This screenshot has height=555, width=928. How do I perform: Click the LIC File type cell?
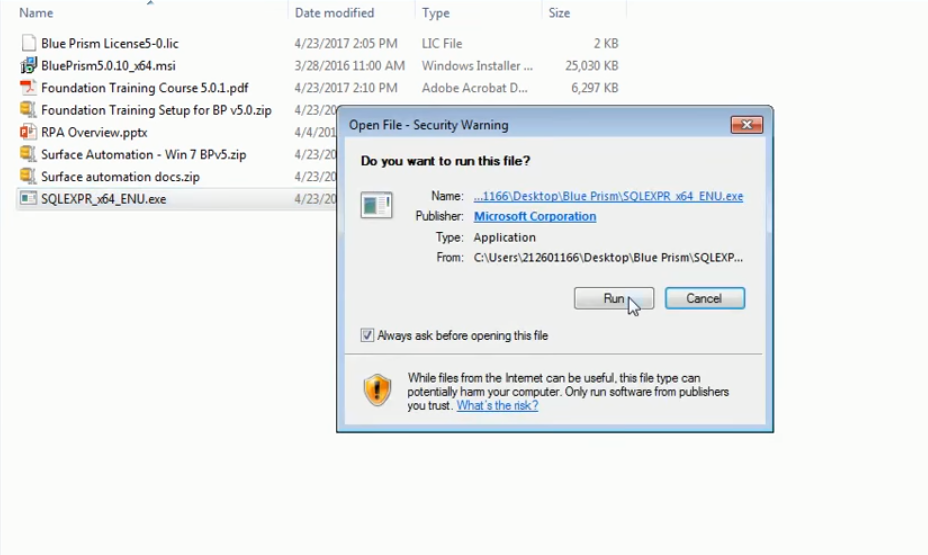442,43
